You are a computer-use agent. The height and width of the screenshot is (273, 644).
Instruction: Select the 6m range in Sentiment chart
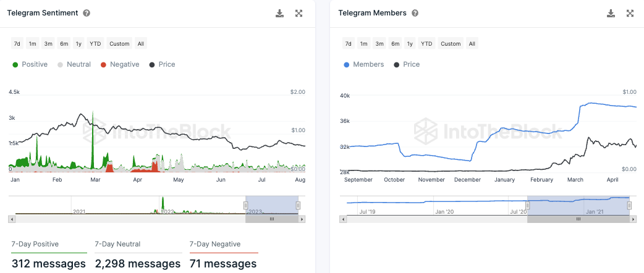[64, 43]
